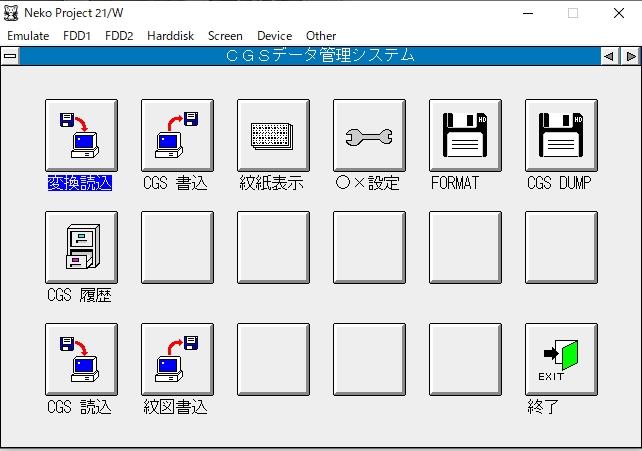
Task: Open the CGS window system menu box
Action: [x=10, y=56]
